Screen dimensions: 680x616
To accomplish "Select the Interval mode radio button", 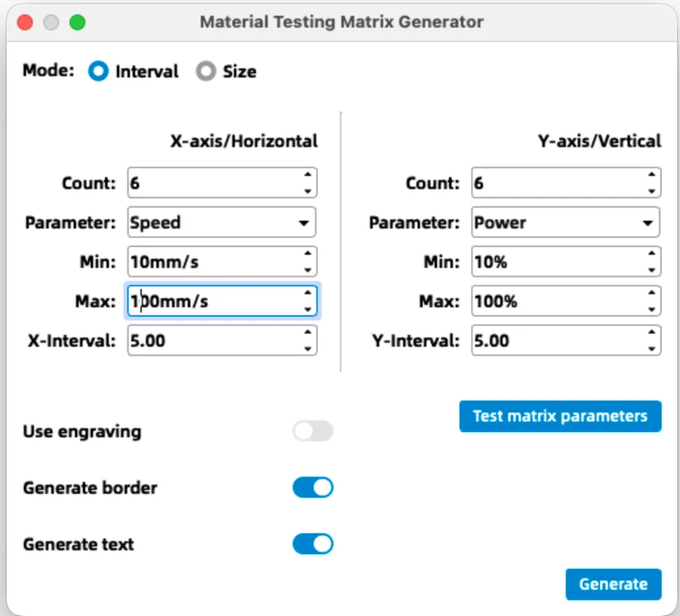I will click(99, 71).
